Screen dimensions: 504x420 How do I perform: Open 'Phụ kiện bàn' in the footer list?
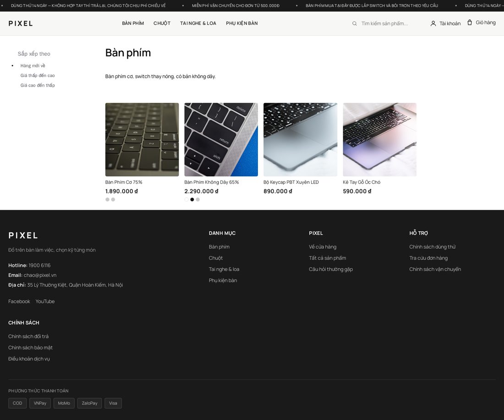223,281
